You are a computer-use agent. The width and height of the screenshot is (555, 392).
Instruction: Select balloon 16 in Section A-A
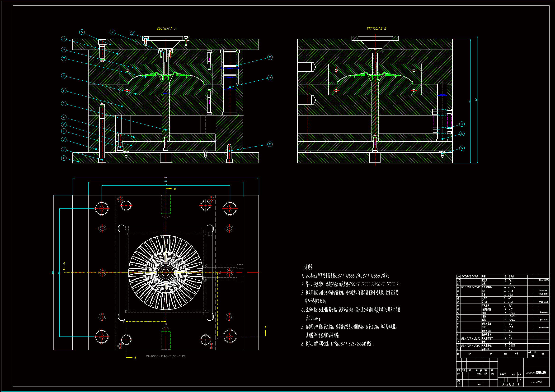[270, 57]
